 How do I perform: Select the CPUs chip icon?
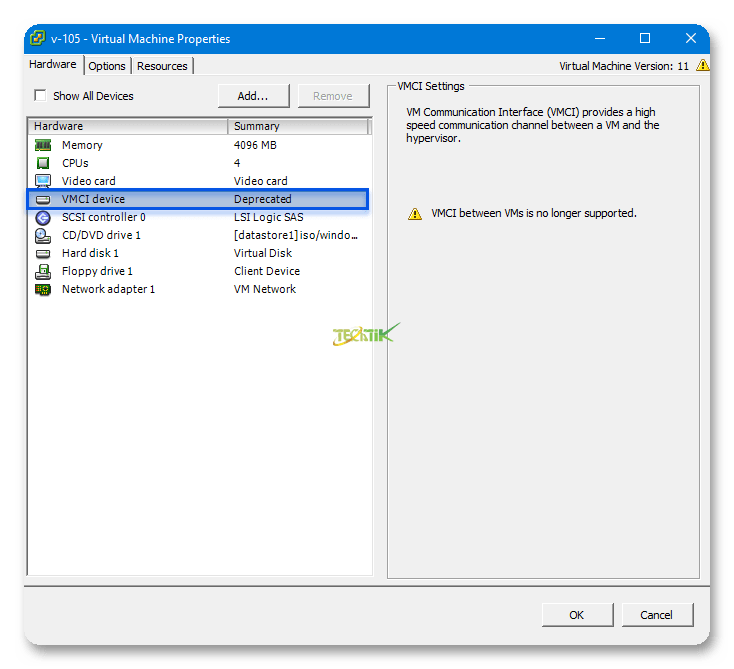pos(43,163)
